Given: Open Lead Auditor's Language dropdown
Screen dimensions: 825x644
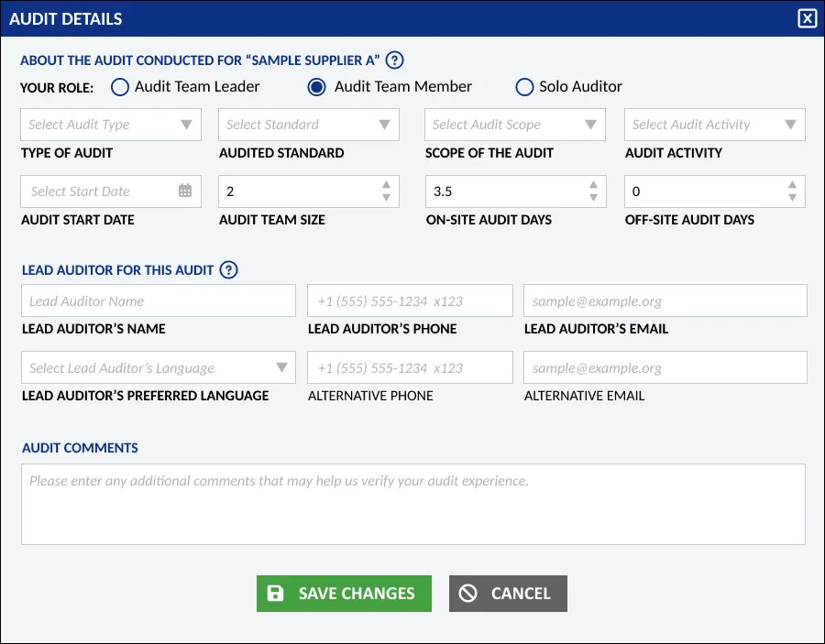Looking at the screenshot, I should click(x=159, y=367).
